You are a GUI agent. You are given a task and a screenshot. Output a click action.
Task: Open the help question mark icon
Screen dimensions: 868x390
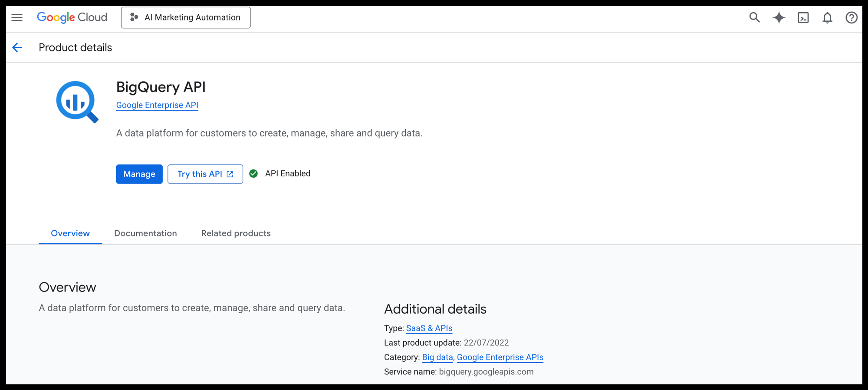[851, 17]
